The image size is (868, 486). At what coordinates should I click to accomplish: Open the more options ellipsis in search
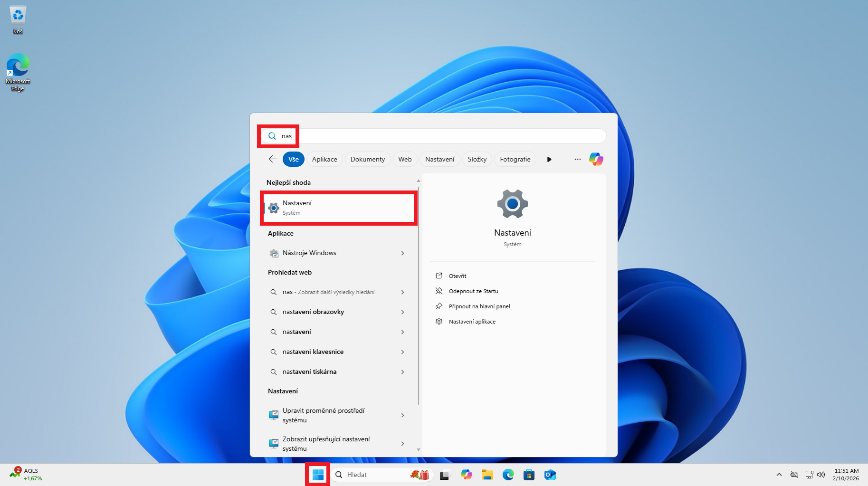[x=577, y=159]
